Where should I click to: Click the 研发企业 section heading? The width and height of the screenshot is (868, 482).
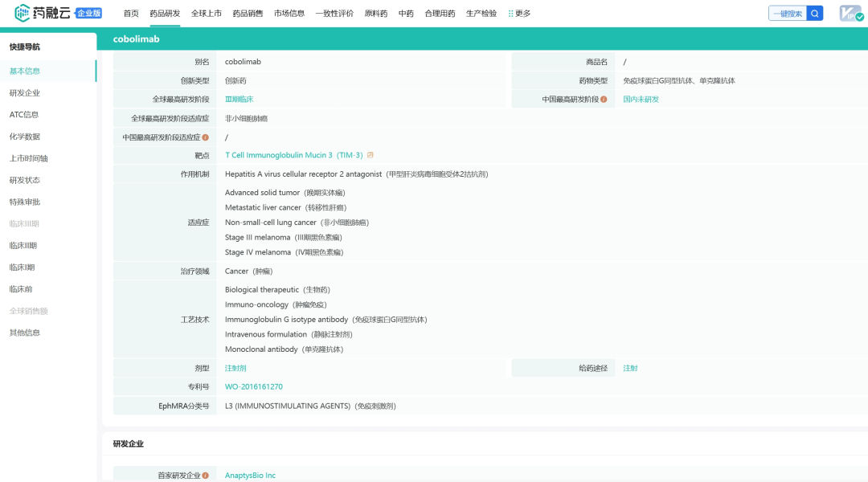(129, 443)
